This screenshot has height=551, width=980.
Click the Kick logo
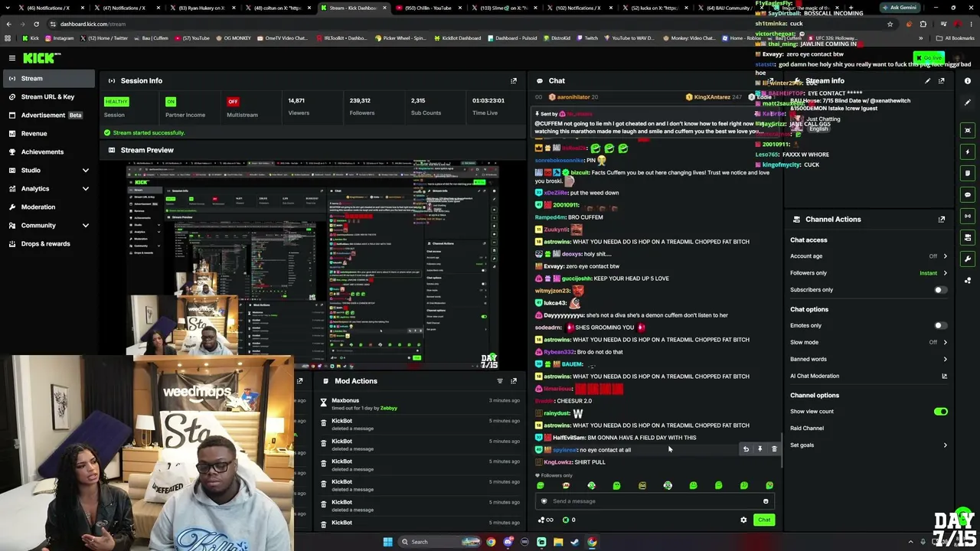pos(40,58)
